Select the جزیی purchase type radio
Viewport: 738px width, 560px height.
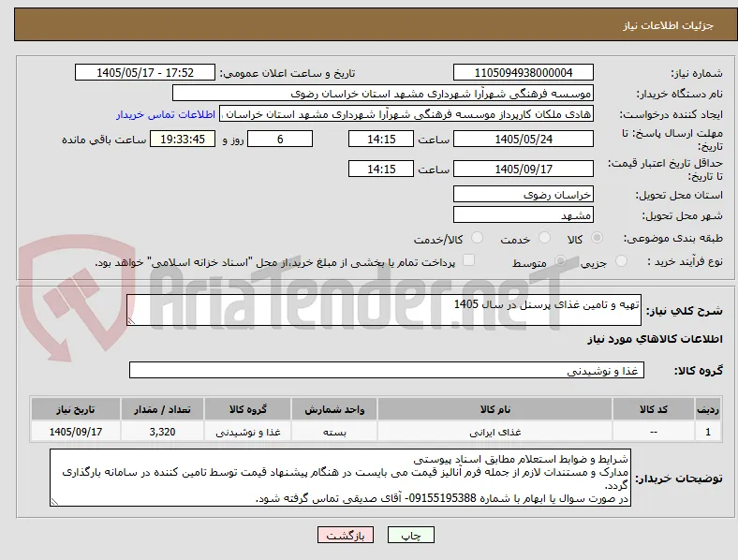[x=621, y=260]
